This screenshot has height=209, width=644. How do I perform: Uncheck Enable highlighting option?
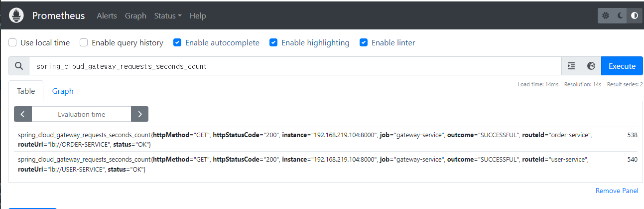273,43
